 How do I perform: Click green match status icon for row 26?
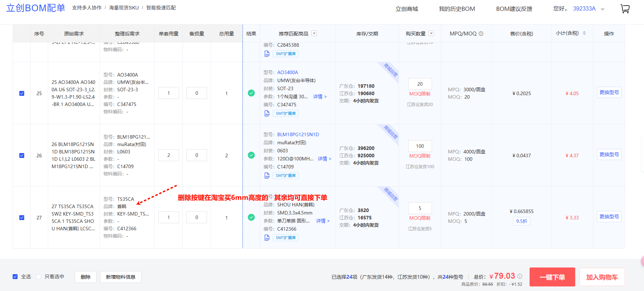251,155
